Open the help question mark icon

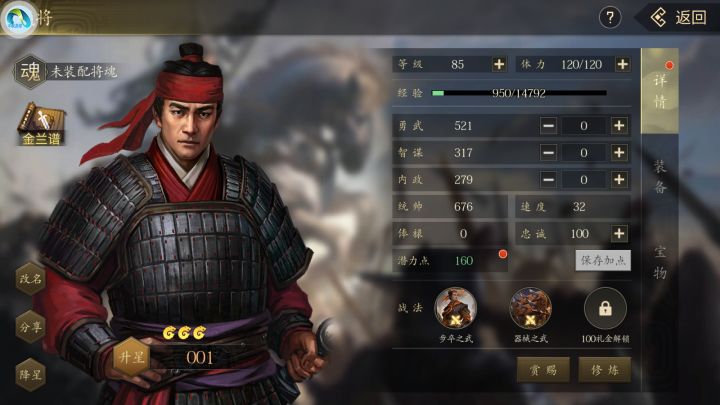point(610,18)
